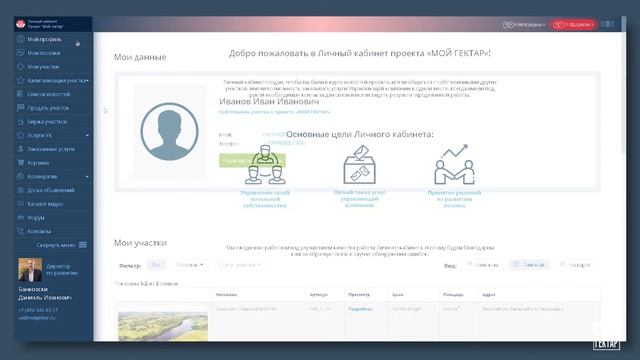Expand the Услуги УК submenu arrow

point(87,135)
